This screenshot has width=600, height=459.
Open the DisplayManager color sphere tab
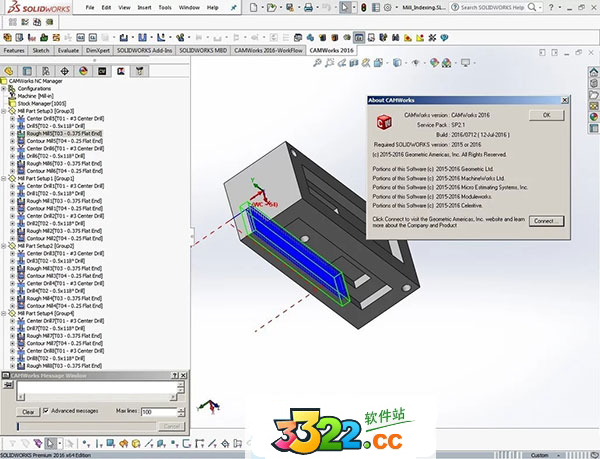click(x=83, y=71)
